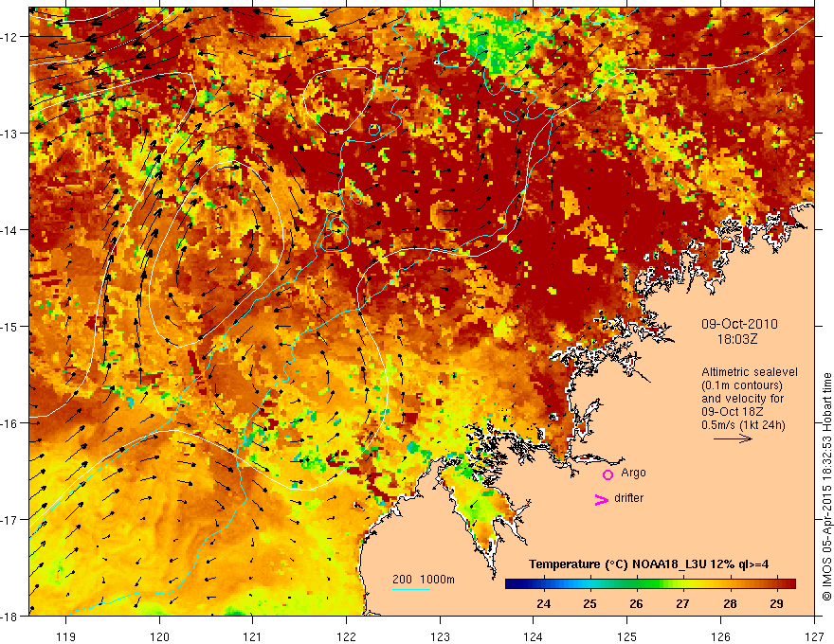The image size is (834, 644).
Task: Click the 'drifter' legend label
Action: click(628, 498)
